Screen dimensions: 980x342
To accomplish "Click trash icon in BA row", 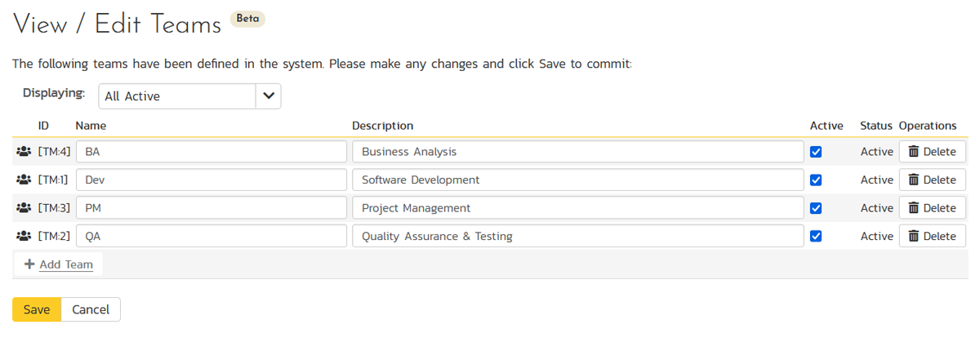I will click(x=914, y=152).
